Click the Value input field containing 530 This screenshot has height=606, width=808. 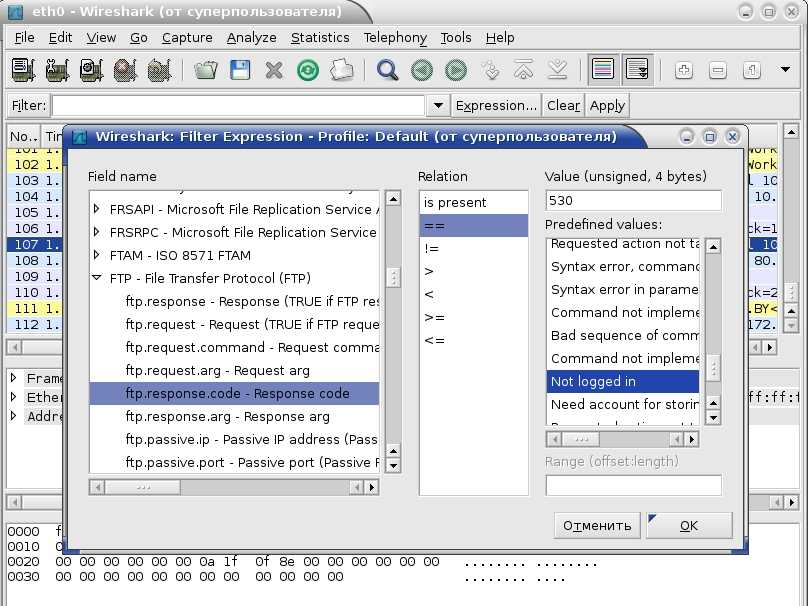[632, 201]
